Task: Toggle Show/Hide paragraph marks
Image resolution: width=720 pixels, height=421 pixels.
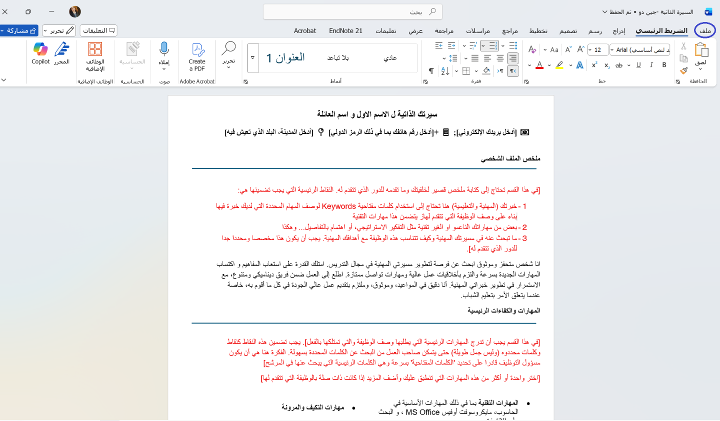Action: pyautogui.click(x=431, y=71)
